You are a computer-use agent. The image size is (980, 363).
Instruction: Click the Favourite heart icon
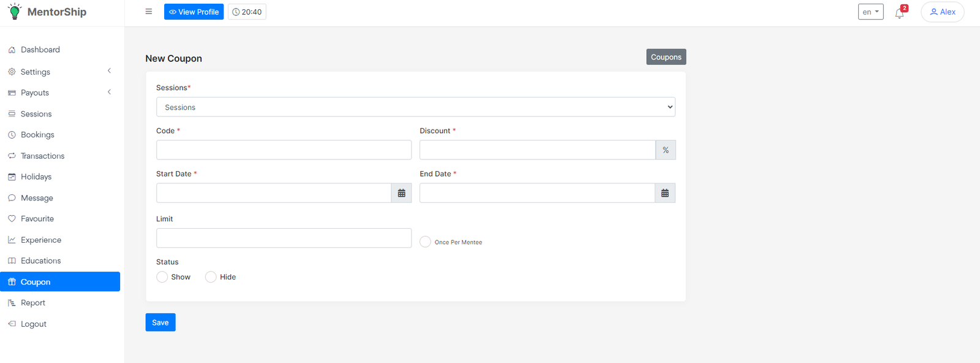tap(12, 219)
